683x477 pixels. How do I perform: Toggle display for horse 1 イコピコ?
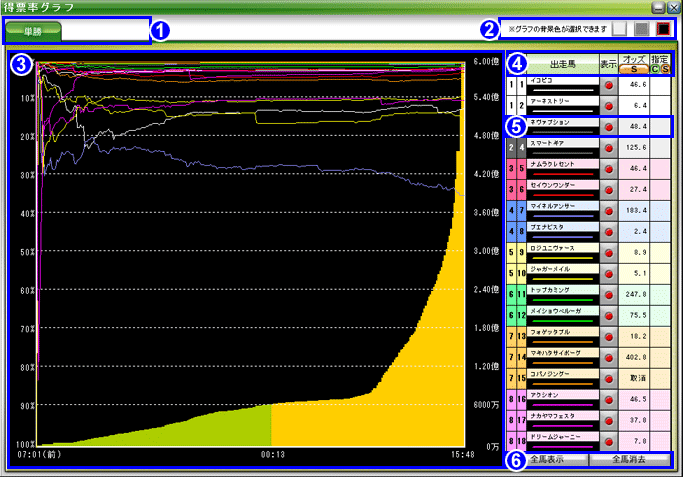609,85
